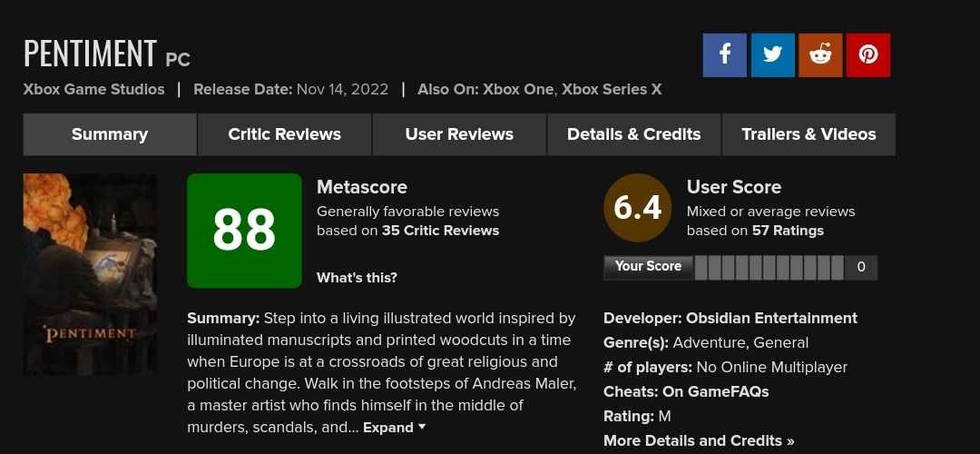Viewport: 980px width, 454px height.
Task: Open Trailers & Videos tab
Action: pos(808,134)
